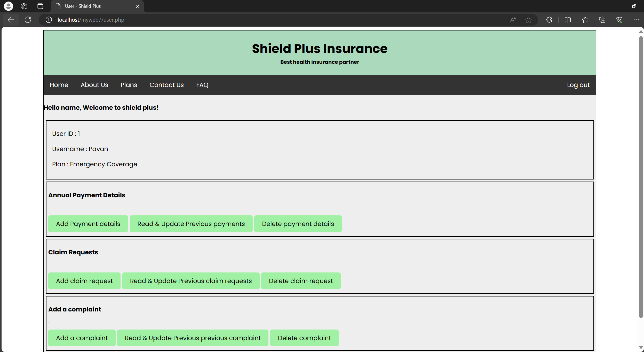
Task: Toggle the split screen icon
Action: point(568,20)
